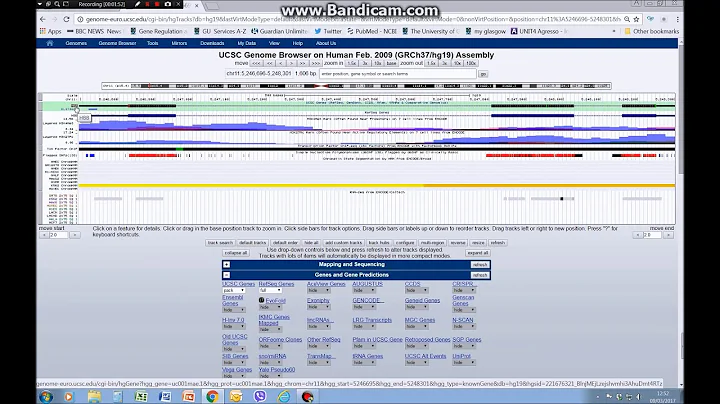This screenshot has height=404, width=720.
Task: Open the Yale Pseudo60 track link
Action: [276, 370]
